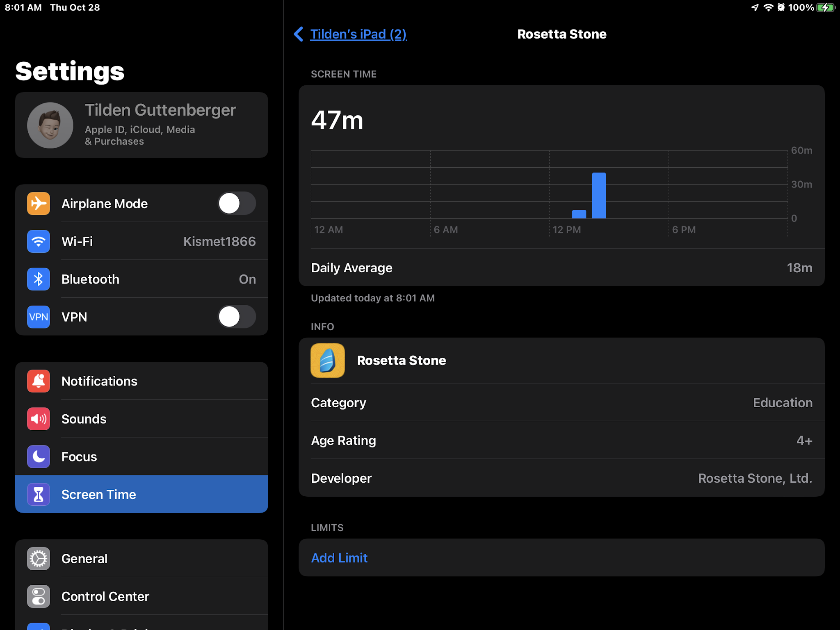The image size is (840, 630).
Task: Open Tilden Guttenberger Apple ID row
Action: coord(142,125)
